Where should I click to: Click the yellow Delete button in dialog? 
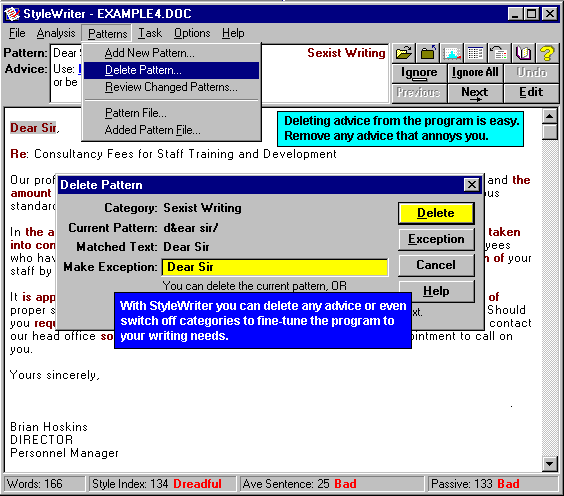(x=436, y=213)
